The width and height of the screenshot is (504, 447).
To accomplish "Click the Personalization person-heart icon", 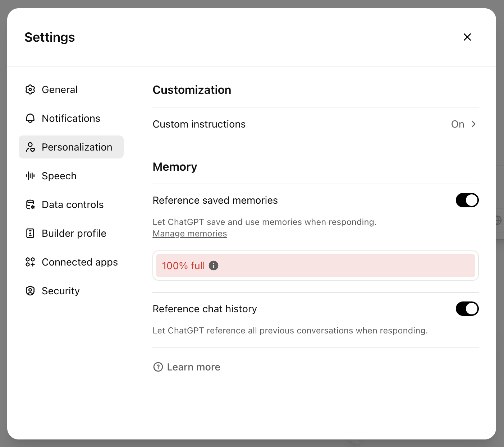I will pos(30,147).
